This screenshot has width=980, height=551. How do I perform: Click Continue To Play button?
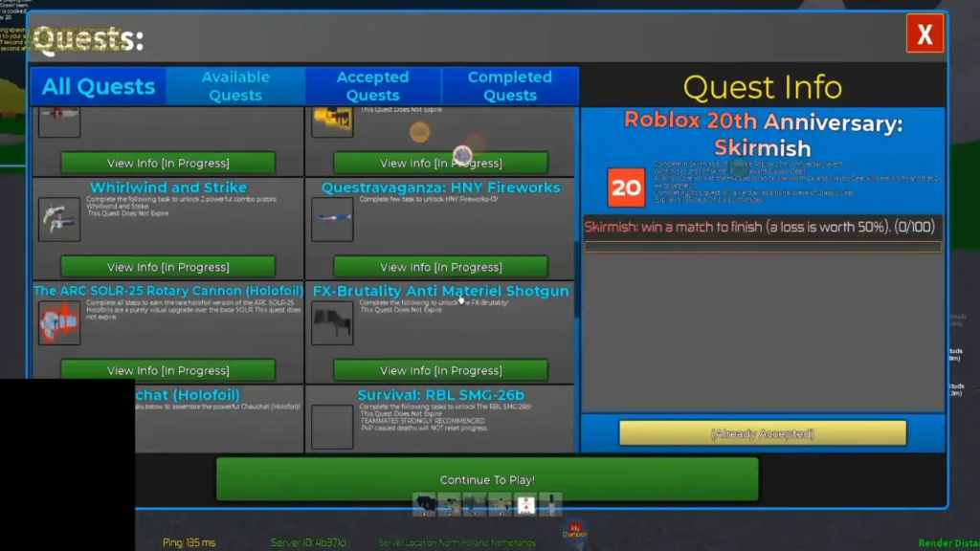[487, 480]
